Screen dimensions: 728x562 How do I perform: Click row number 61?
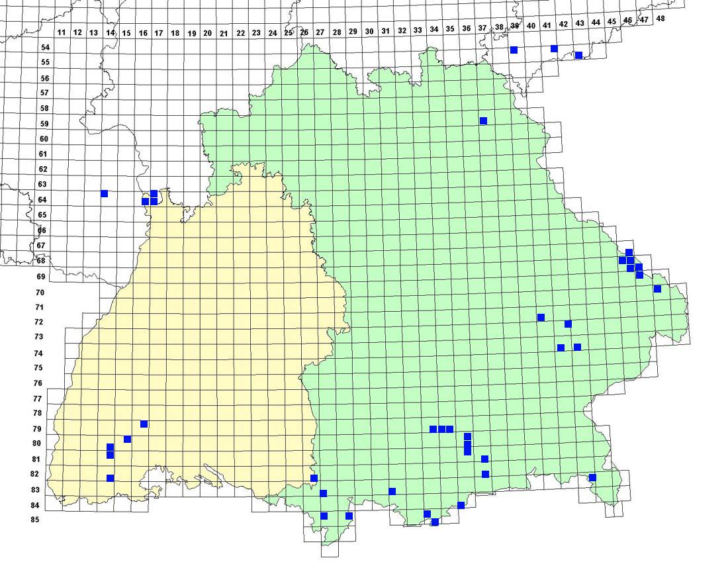coord(43,154)
